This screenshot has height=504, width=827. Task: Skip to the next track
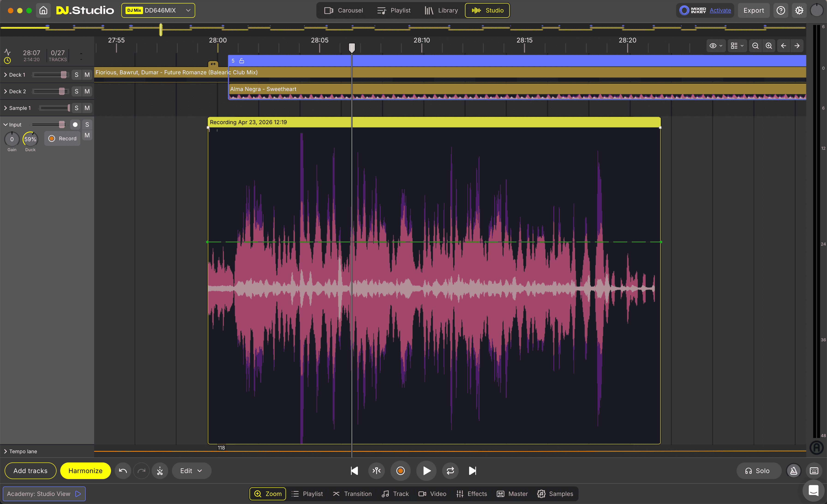pyautogui.click(x=472, y=471)
